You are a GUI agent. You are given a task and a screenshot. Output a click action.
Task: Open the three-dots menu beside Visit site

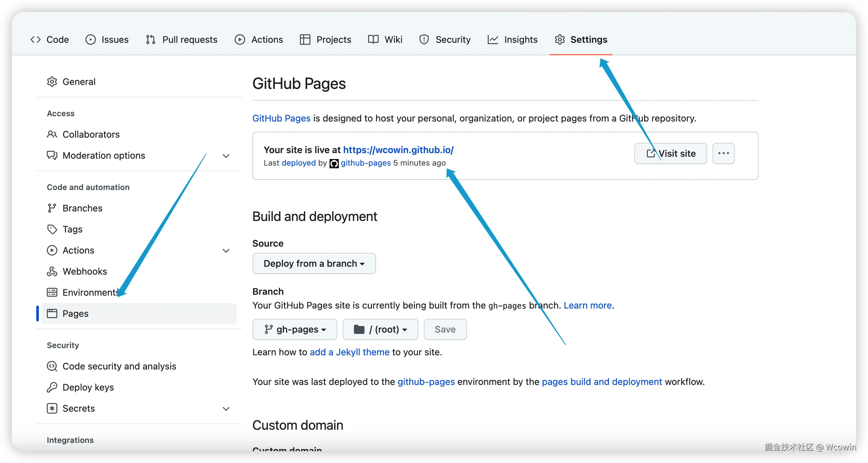723,153
